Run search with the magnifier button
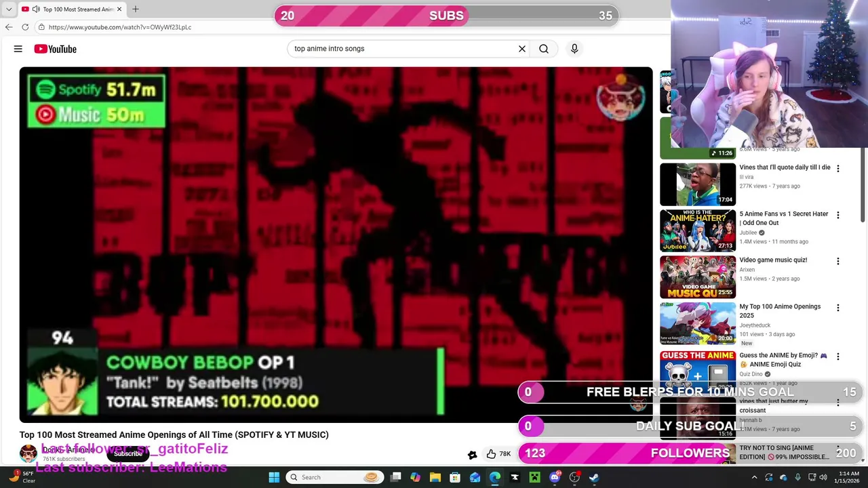The image size is (868, 488). pos(544,49)
